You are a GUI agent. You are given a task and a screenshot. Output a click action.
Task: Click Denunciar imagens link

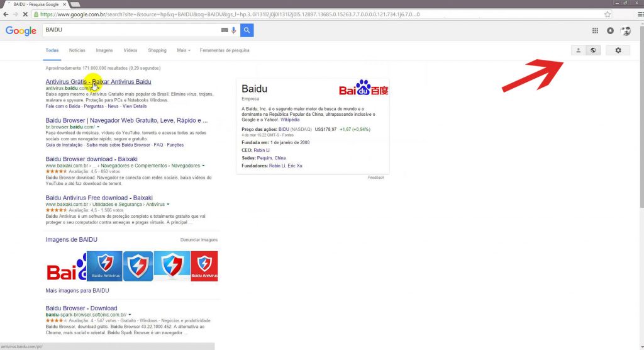pyautogui.click(x=199, y=240)
